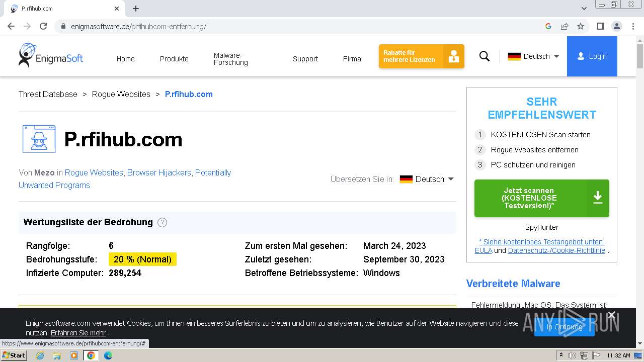Click P.rfihub.com breadcrumb link

[x=189, y=94]
